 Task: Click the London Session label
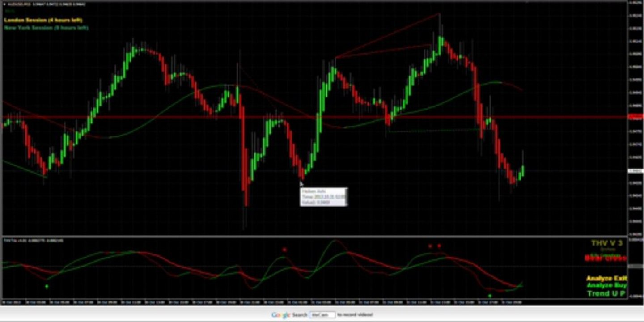pyautogui.click(x=43, y=20)
